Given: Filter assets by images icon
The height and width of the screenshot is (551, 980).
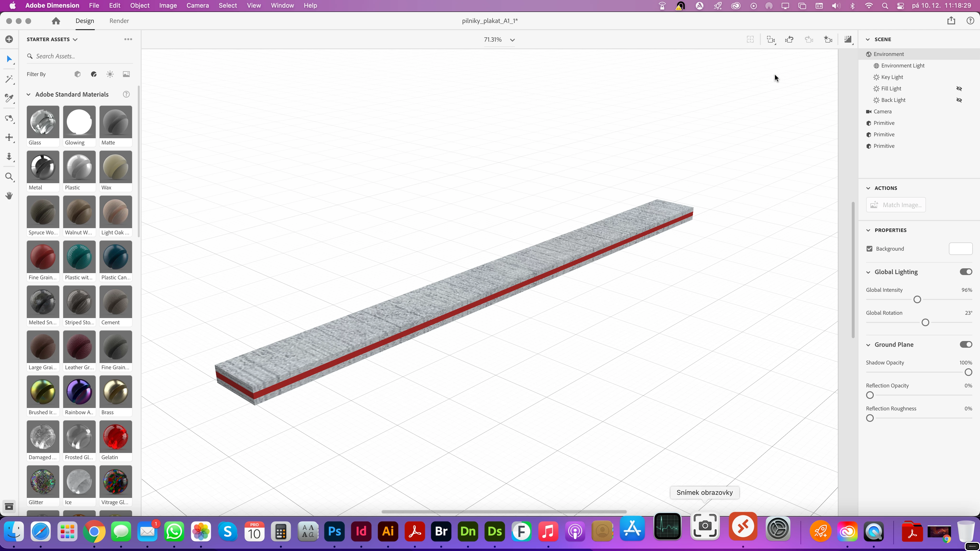Looking at the screenshot, I should 126,74.
